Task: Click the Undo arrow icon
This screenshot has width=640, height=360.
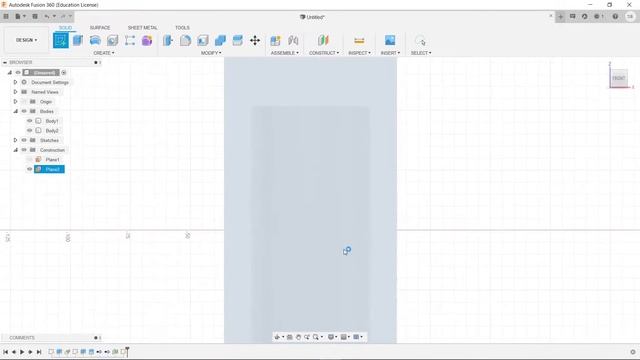Action: (47, 16)
